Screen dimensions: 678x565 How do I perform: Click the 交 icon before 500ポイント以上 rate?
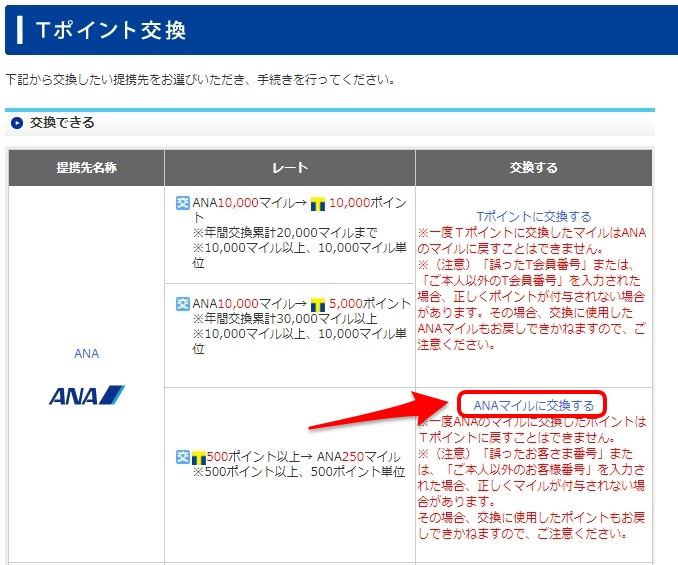[183, 456]
